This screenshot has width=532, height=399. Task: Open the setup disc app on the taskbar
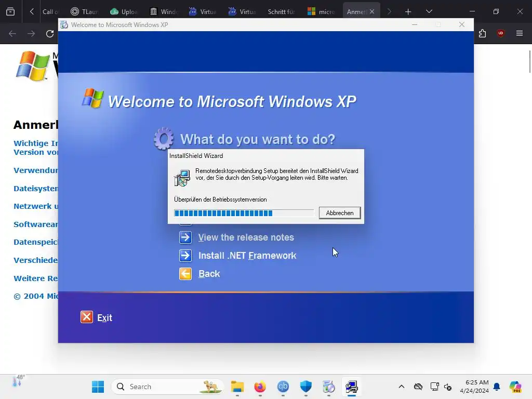[x=329, y=387]
